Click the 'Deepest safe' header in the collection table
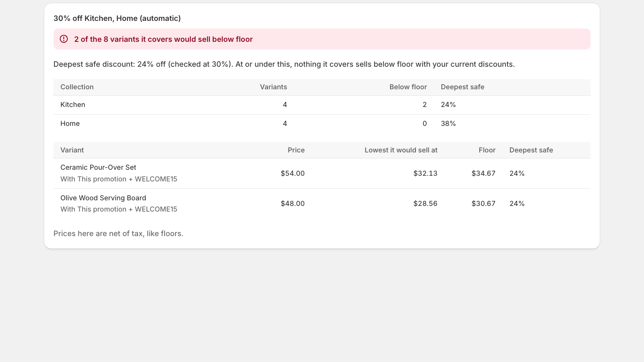The height and width of the screenshot is (362, 644). pyautogui.click(x=462, y=87)
